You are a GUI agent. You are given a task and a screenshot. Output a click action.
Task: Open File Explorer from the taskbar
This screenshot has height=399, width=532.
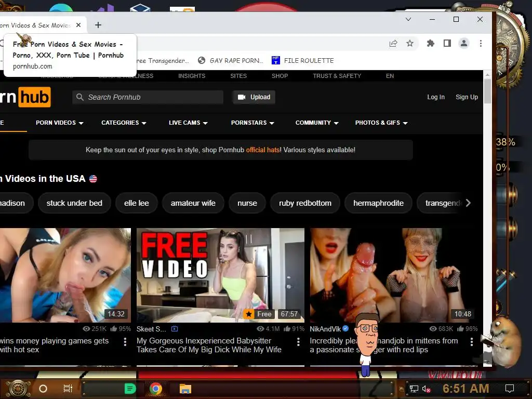[x=185, y=389]
